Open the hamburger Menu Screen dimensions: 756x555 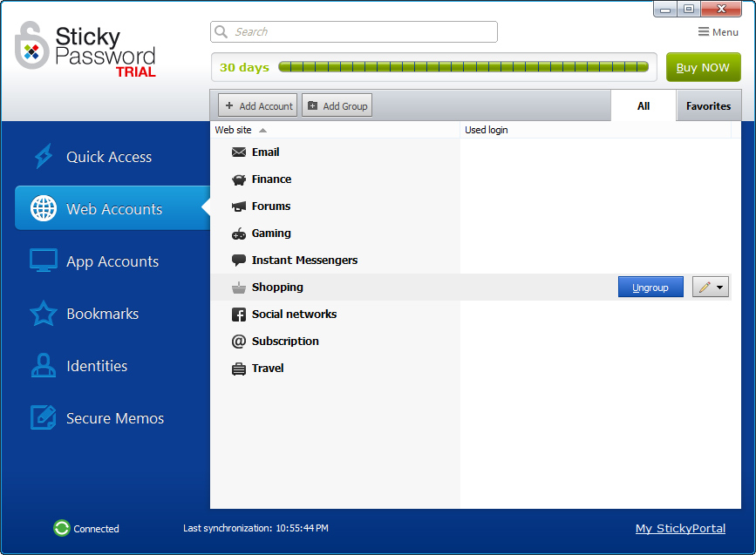(718, 31)
